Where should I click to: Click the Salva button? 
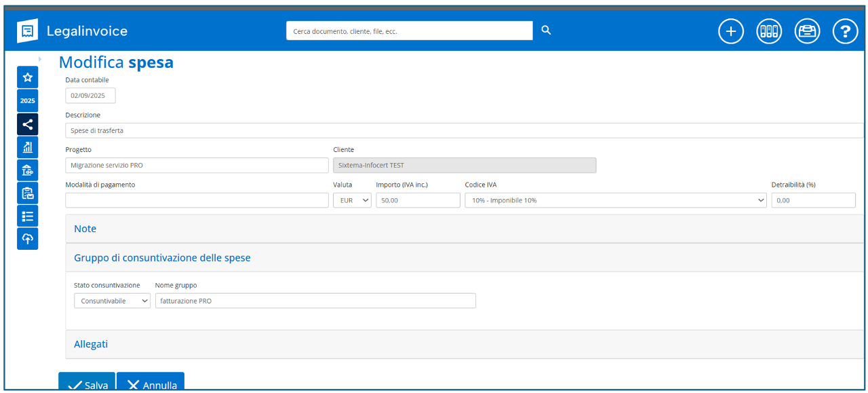click(x=87, y=384)
